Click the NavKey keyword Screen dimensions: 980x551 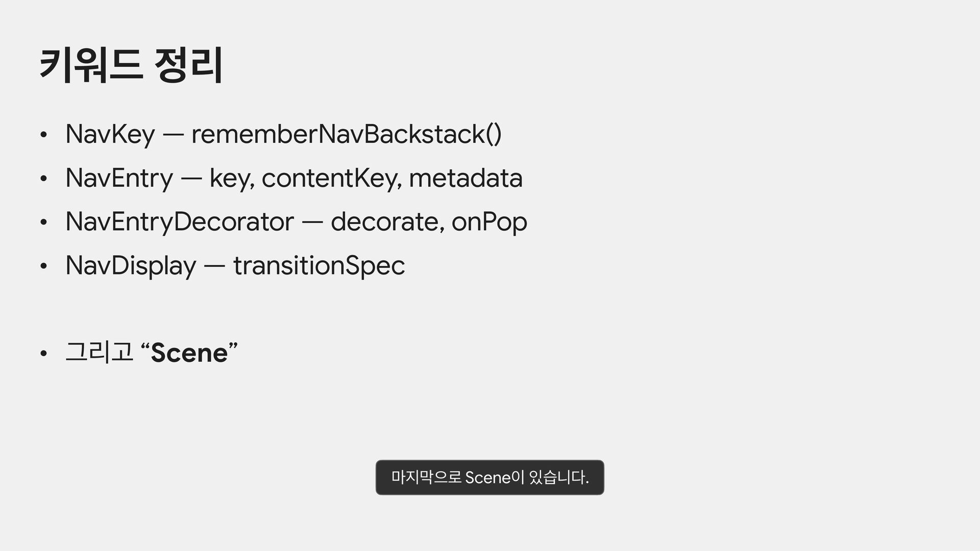point(110,134)
